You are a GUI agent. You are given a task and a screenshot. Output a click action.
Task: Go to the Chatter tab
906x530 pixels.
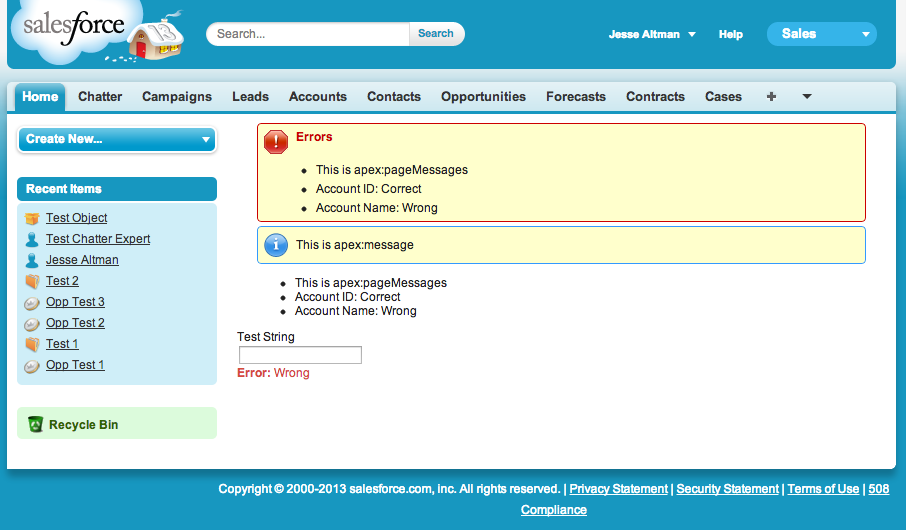tap(100, 97)
